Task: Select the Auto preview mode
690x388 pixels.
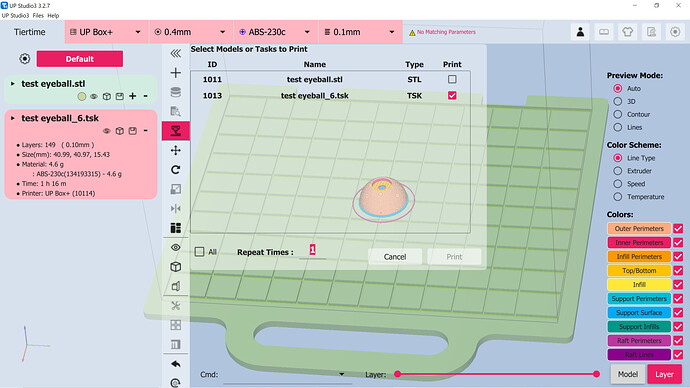Action: pyautogui.click(x=618, y=88)
